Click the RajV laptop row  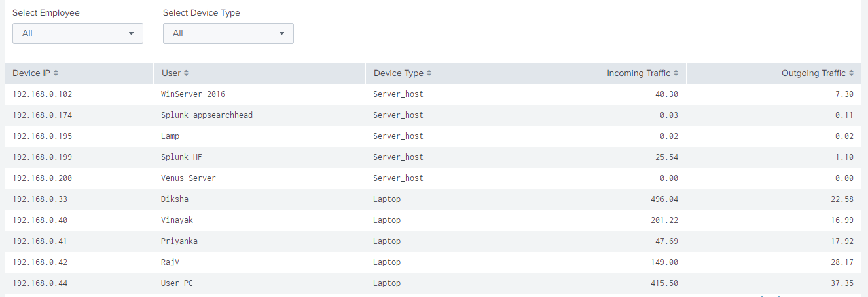pyautogui.click(x=433, y=262)
